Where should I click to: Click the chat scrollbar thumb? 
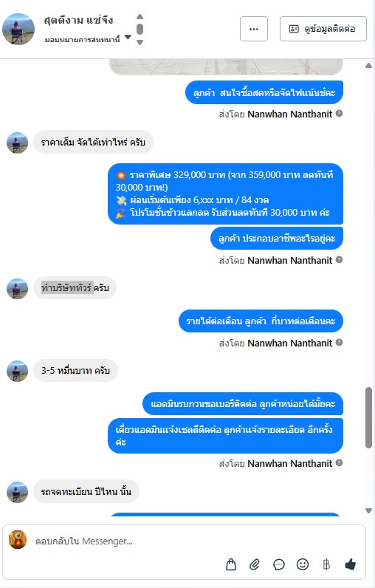click(368, 417)
